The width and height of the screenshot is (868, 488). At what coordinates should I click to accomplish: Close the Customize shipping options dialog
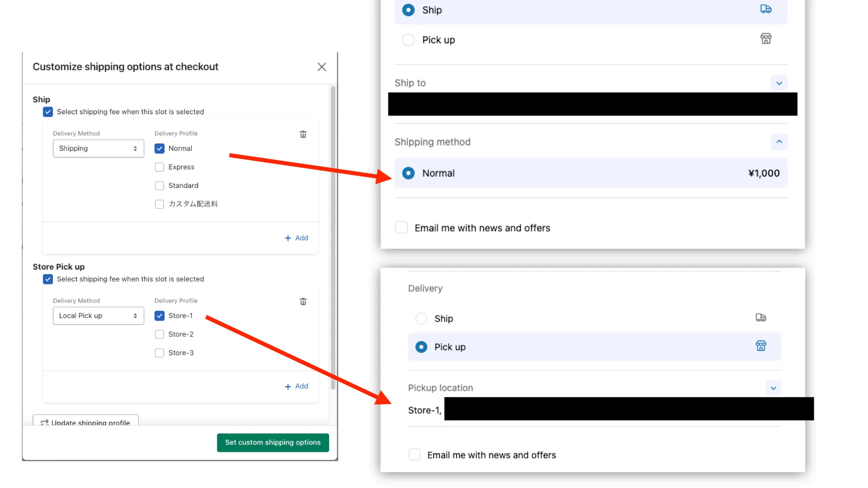coord(321,67)
